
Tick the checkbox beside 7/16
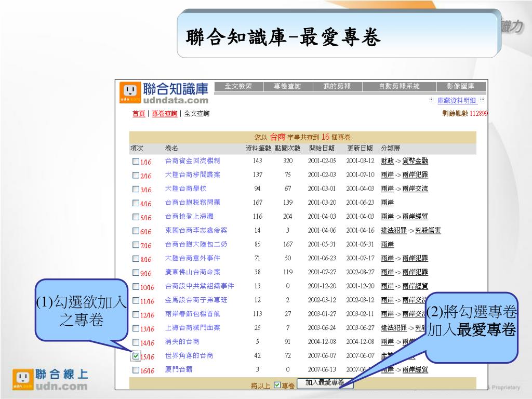coord(136,245)
